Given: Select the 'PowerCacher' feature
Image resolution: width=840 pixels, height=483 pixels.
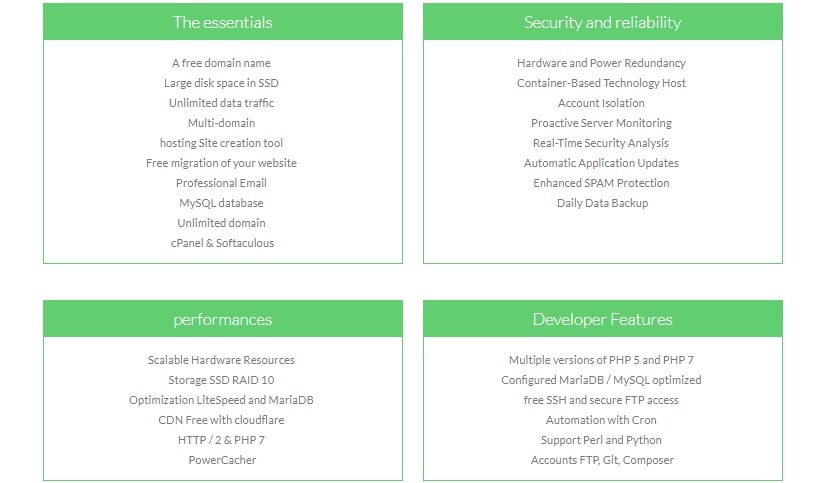Looking at the screenshot, I should pos(222,460).
